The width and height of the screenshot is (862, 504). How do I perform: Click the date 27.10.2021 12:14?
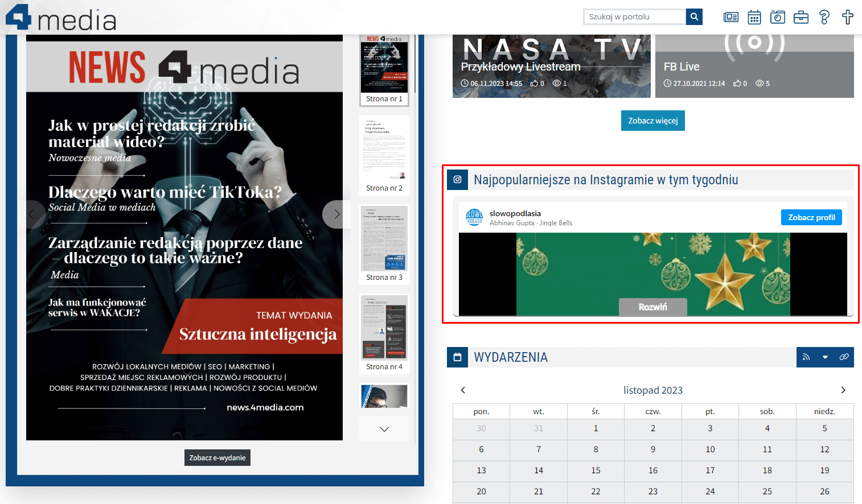tap(699, 84)
